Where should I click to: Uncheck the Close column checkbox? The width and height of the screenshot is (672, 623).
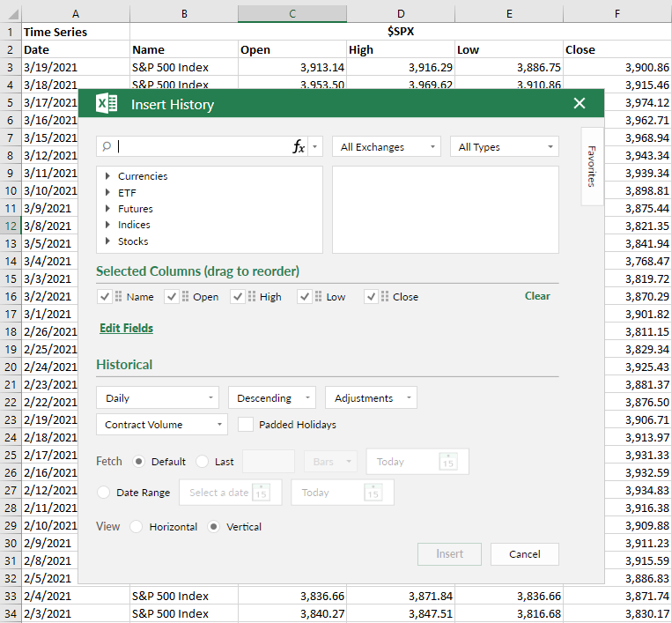371,297
